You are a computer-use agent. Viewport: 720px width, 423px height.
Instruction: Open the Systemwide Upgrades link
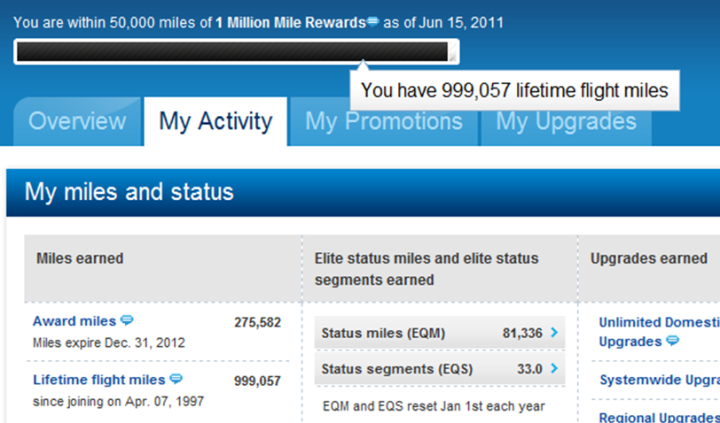pyautogui.click(x=660, y=380)
